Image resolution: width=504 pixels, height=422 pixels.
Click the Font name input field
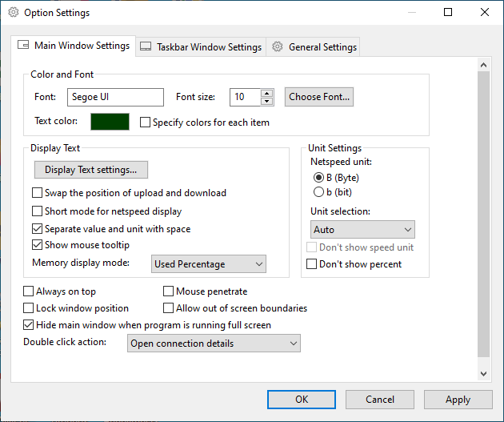click(x=115, y=97)
